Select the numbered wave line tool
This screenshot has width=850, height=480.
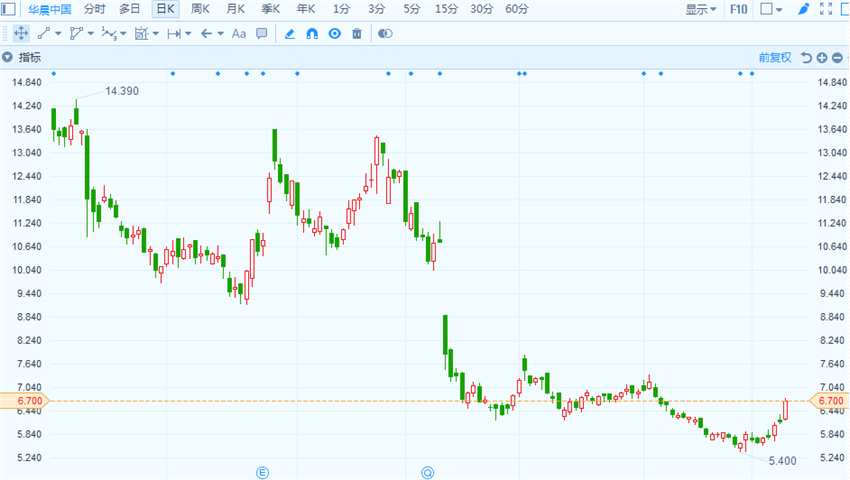108,34
